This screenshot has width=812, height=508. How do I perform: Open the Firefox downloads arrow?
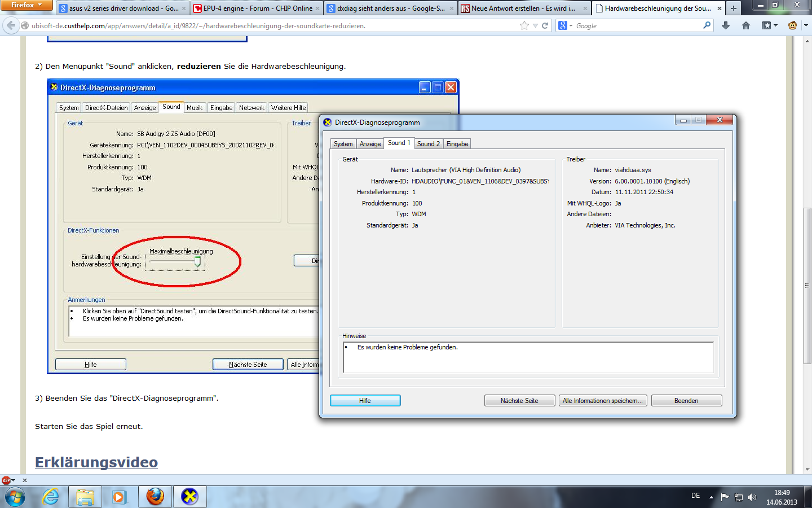(726, 25)
